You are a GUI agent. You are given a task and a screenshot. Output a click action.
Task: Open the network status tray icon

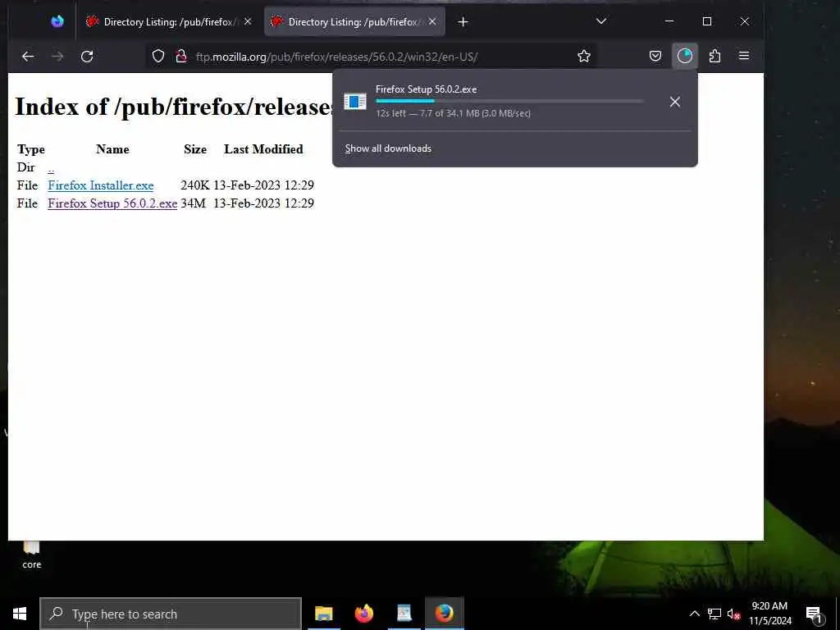click(x=714, y=614)
